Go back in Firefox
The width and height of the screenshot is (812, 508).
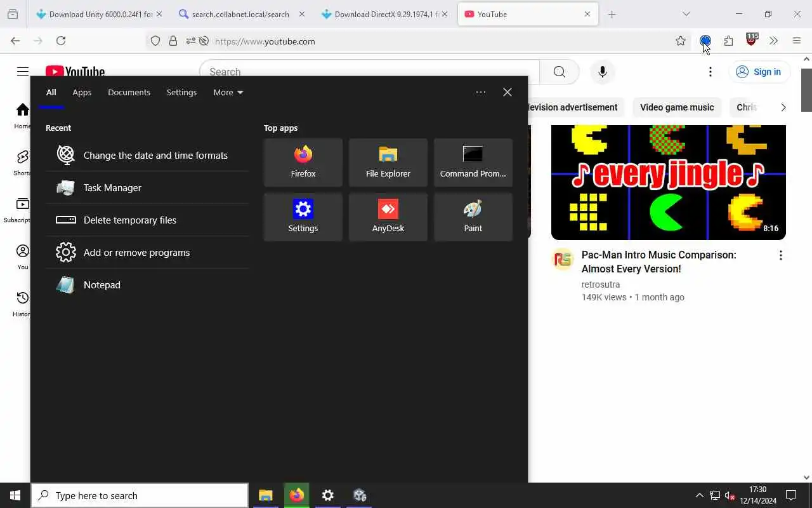(15, 41)
